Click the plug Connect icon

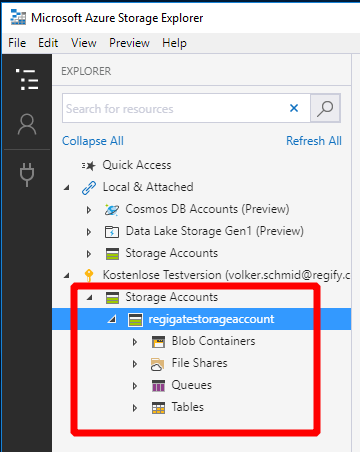(x=27, y=174)
